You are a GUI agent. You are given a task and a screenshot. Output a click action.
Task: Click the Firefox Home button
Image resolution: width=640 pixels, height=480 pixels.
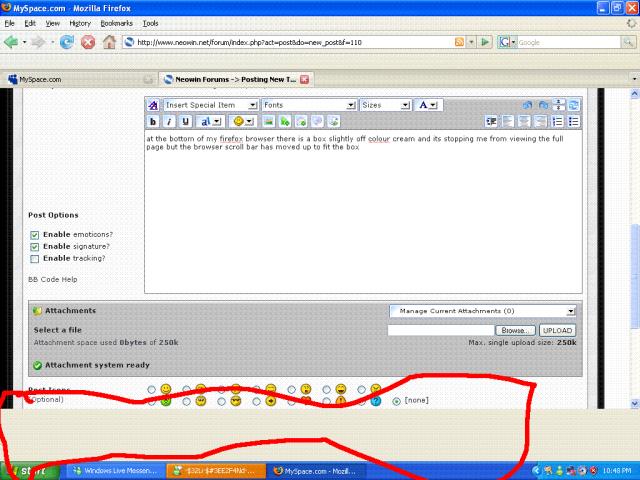click(109, 42)
